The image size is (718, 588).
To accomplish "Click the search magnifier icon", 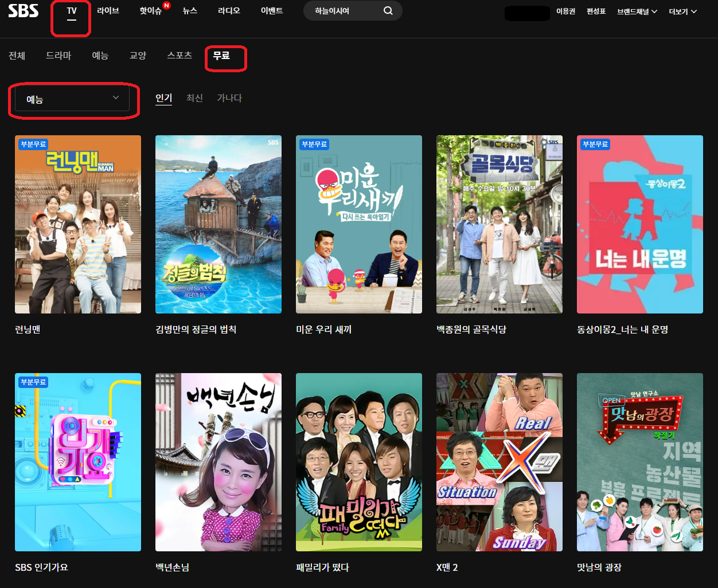I will point(388,11).
